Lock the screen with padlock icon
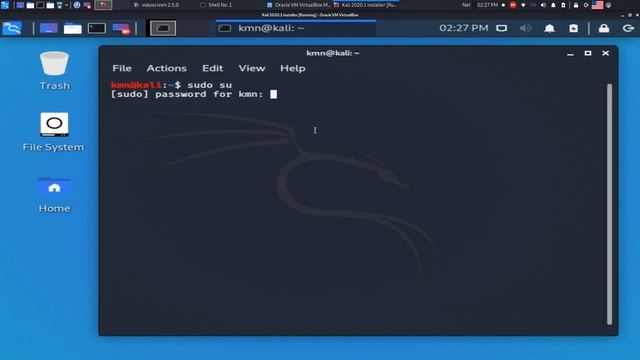The height and width of the screenshot is (360, 640). tap(604, 28)
